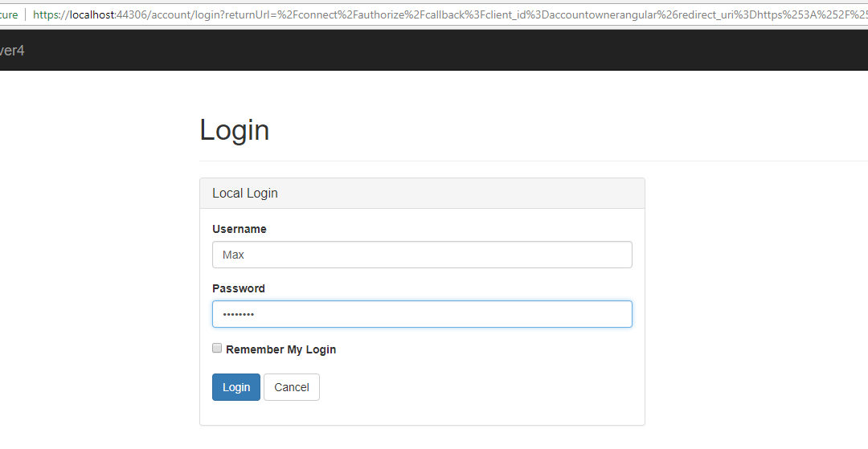Click the Username field label
Image resolution: width=868 pixels, height=449 pixels.
pyautogui.click(x=239, y=229)
